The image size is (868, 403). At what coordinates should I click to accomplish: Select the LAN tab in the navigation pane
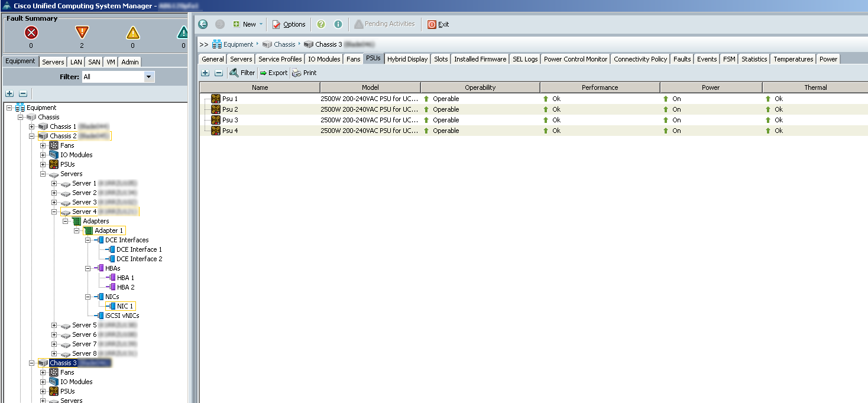click(76, 62)
